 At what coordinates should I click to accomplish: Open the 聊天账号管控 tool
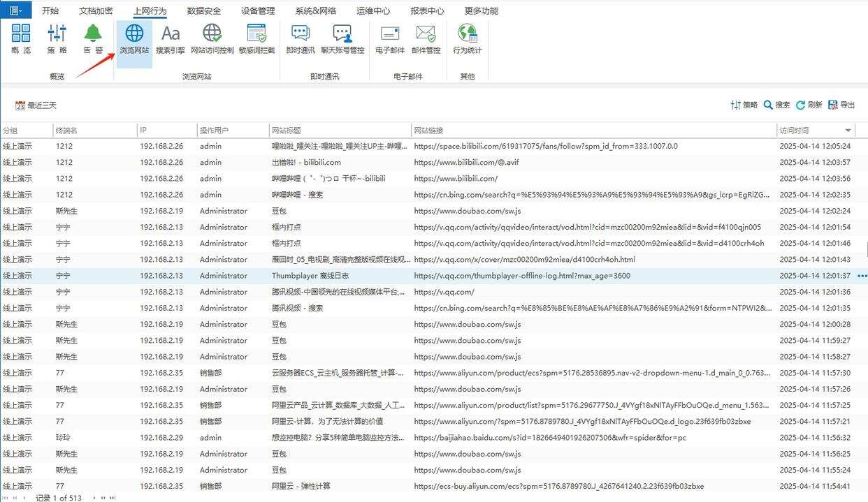point(342,42)
